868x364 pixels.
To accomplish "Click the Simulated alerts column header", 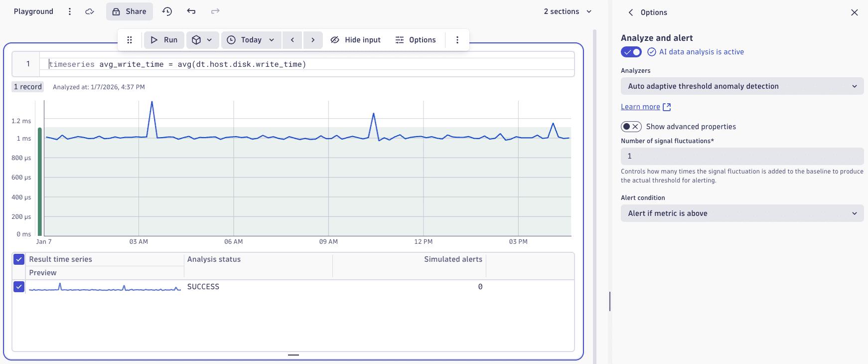I will tap(453, 259).
